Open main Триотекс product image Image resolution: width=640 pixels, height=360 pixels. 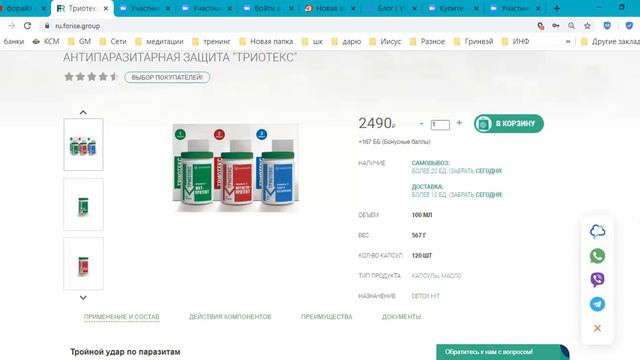coord(236,167)
